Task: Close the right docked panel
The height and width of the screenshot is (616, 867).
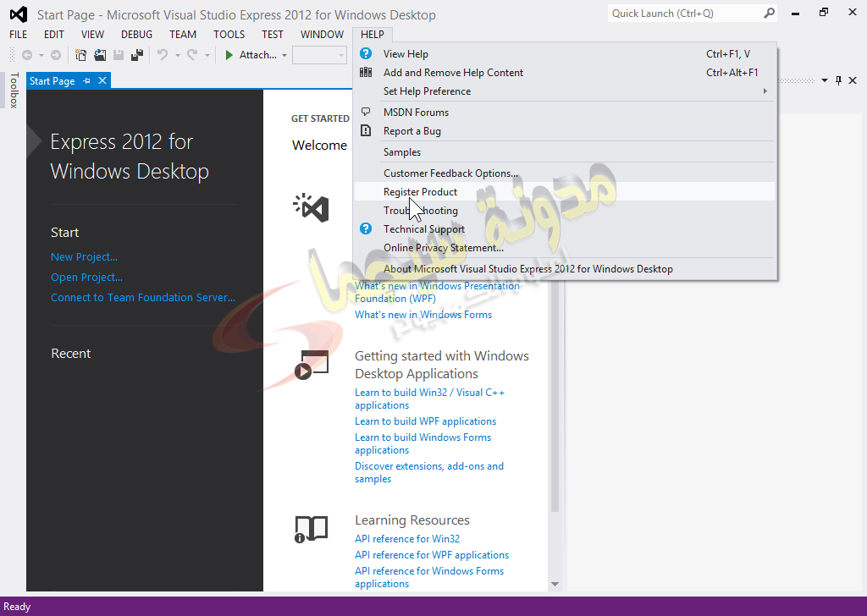Action: pyautogui.click(x=853, y=80)
